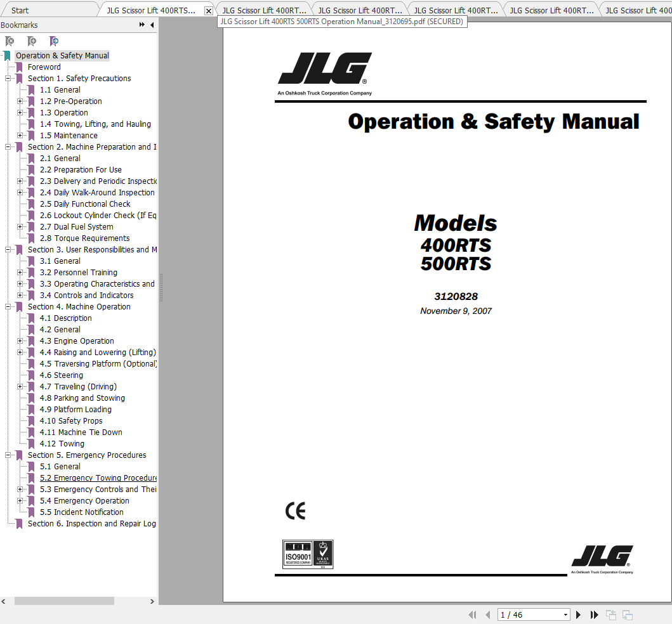672x624 pixels.
Task: Click the Bookmarks panel title
Action: [x=19, y=25]
